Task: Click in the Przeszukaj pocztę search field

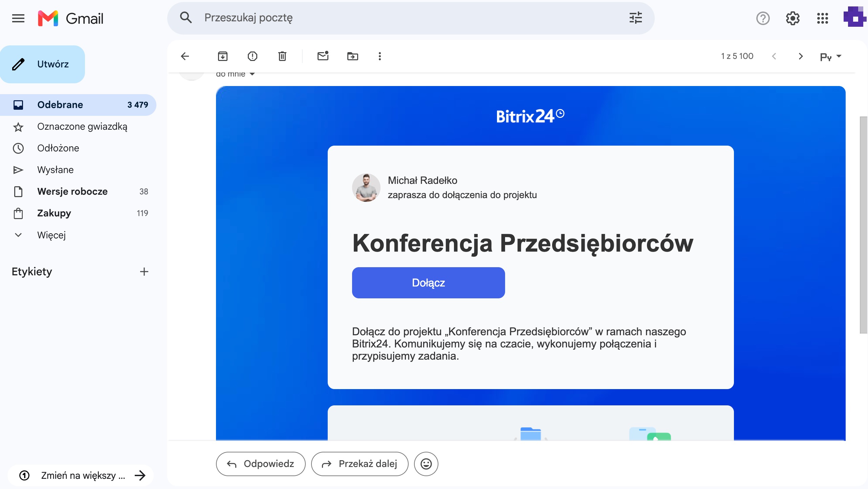Action: [411, 18]
